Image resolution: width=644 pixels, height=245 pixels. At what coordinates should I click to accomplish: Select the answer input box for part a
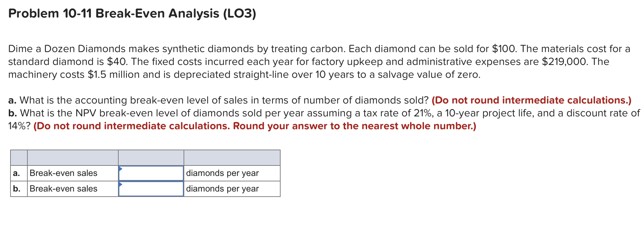(150, 173)
